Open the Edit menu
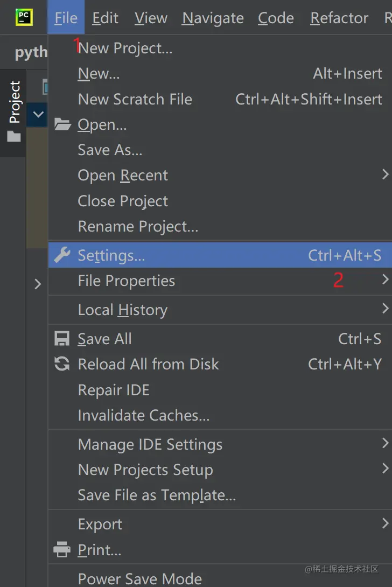 pyautogui.click(x=105, y=18)
